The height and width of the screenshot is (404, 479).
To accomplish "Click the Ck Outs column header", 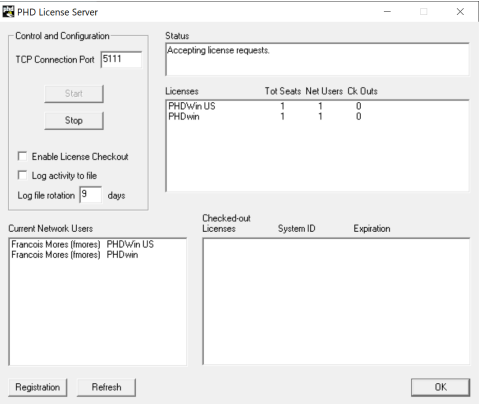I will [x=362, y=91].
